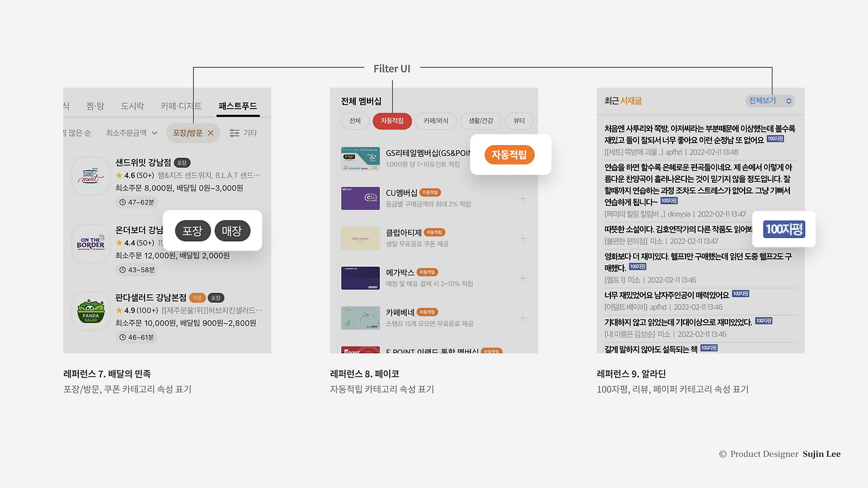Image resolution: width=868 pixels, height=488 pixels.
Task: Click the 전체 멤버십 heading
Action: coord(361,102)
